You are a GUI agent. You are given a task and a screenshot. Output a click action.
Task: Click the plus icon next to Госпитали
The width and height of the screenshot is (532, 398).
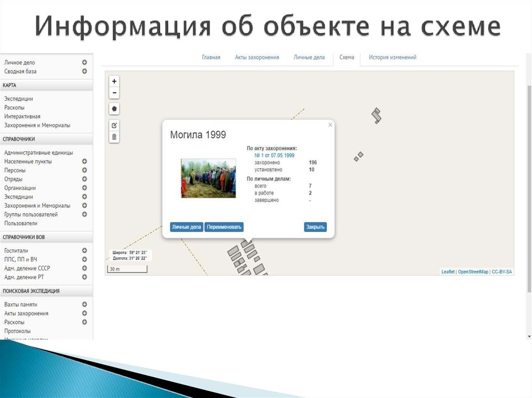coord(84,250)
